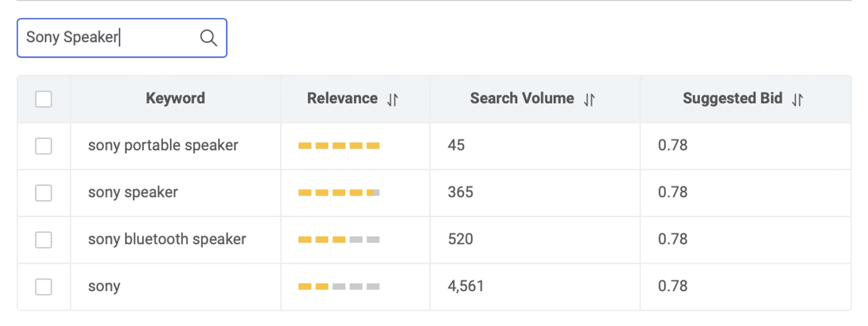Click the Relevance column header text
This screenshot has width=868, height=326.
pyautogui.click(x=342, y=98)
